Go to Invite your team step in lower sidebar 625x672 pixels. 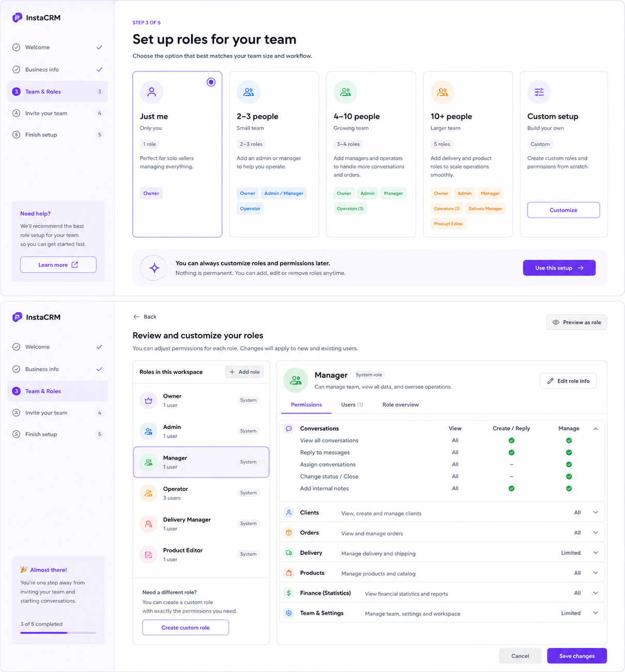(58, 413)
